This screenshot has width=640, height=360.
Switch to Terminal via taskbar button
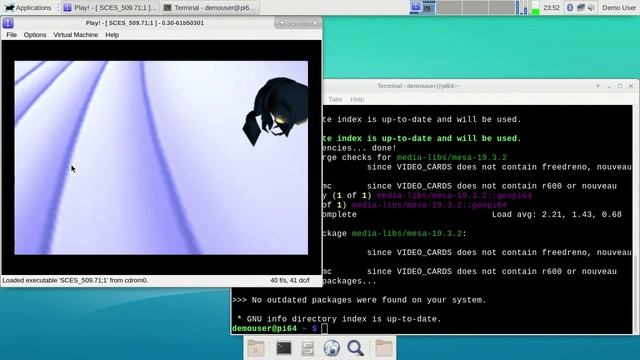click(210, 7)
